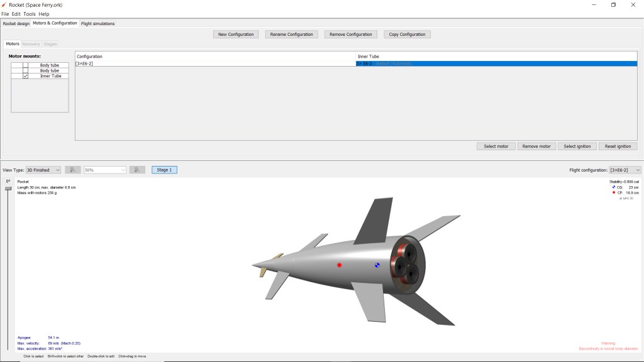644x362 pixels.
Task: Switch to the Flight simulations tab
Action: (x=97, y=24)
